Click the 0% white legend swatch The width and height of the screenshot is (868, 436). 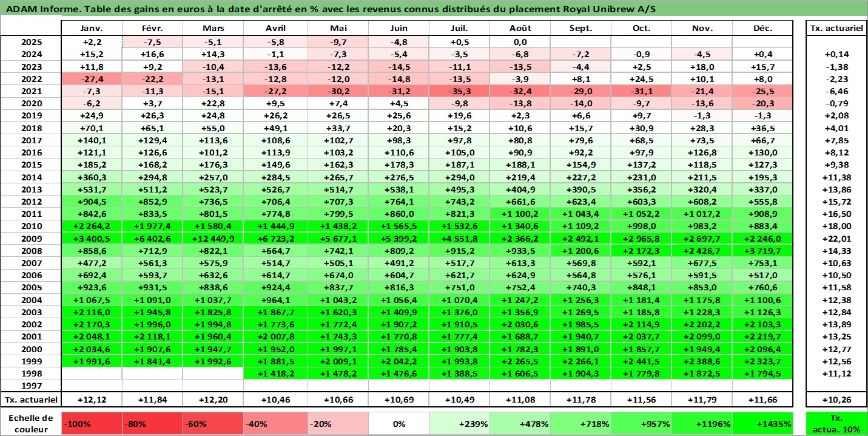coord(399,423)
